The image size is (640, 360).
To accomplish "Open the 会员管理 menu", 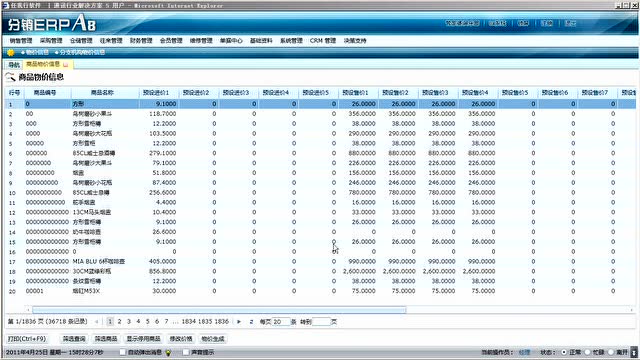I will click(x=171, y=40).
